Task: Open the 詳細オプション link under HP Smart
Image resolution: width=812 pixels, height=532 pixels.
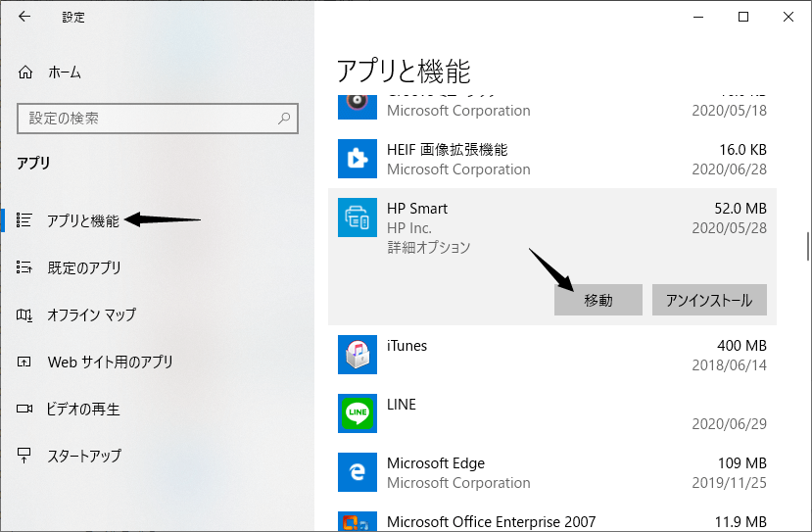Action: pyautogui.click(x=429, y=247)
